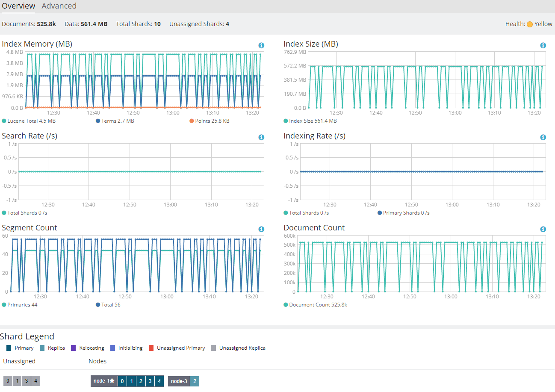Open info icon for Index Memory chart
Image resolution: width=555 pixels, height=392 pixels.
(x=261, y=45)
